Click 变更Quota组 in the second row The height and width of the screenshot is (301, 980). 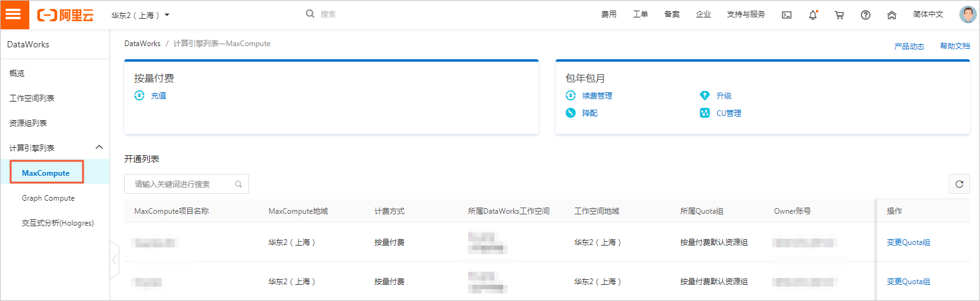[908, 282]
